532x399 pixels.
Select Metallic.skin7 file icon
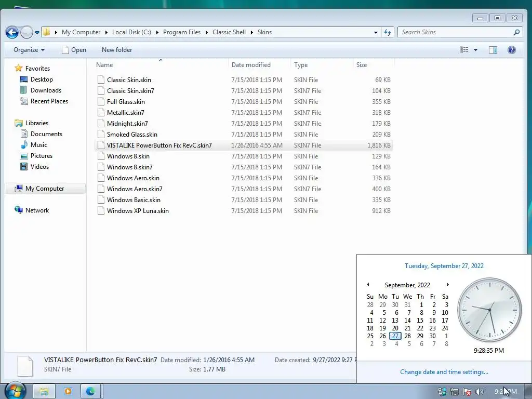(101, 112)
